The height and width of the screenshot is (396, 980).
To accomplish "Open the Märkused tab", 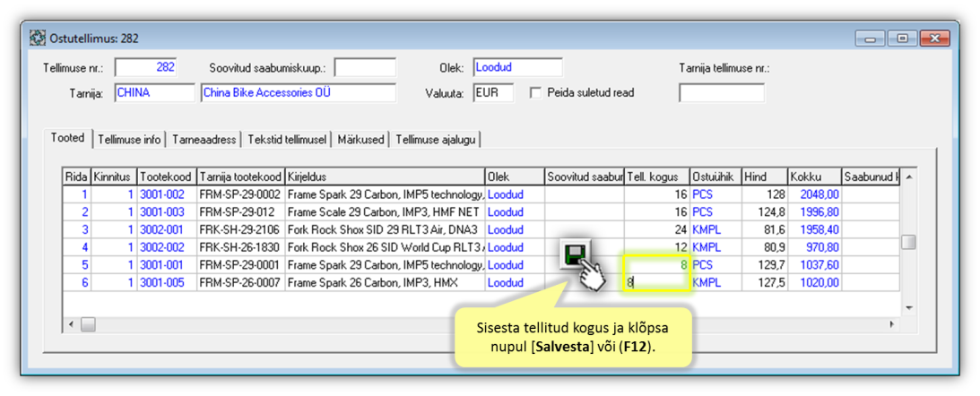I will pyautogui.click(x=361, y=139).
